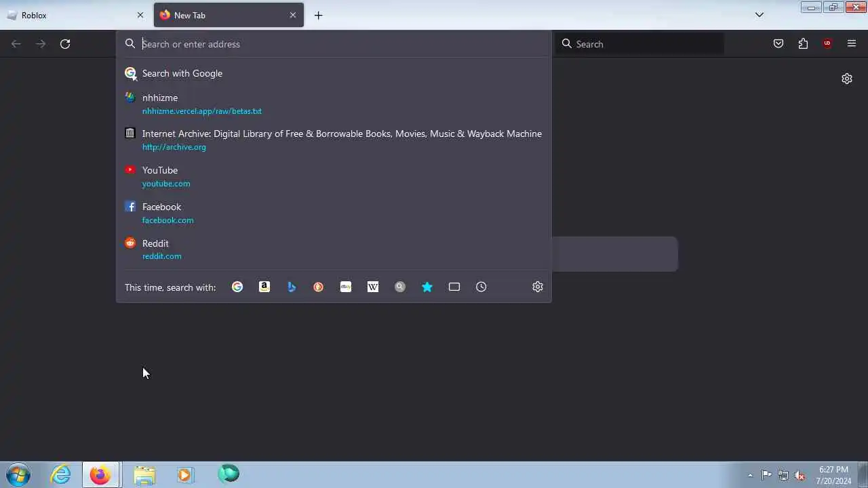Search bookmarks using the star icon
This screenshot has height=488, width=868.
click(427, 287)
